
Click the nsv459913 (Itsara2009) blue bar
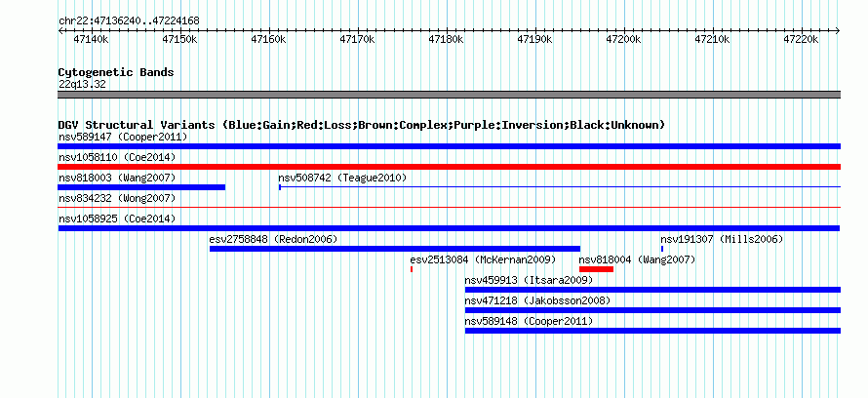point(652,290)
